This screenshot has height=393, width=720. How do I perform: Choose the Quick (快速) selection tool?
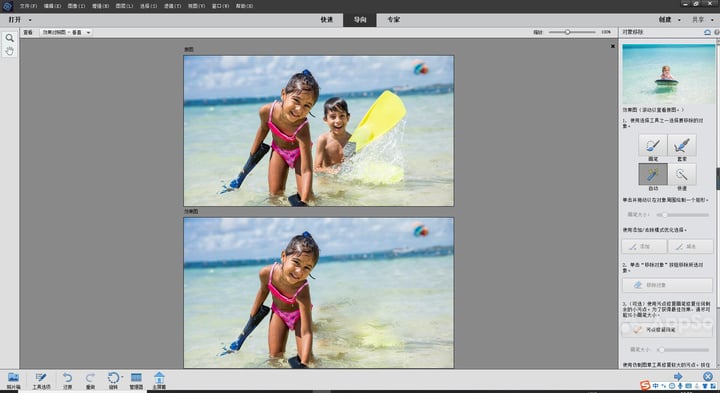coord(682,174)
